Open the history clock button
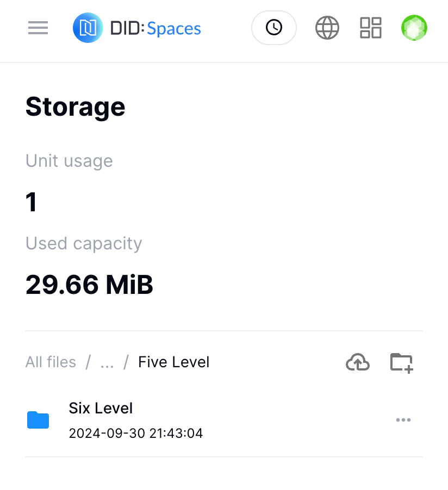This screenshot has width=448, height=490. click(273, 27)
